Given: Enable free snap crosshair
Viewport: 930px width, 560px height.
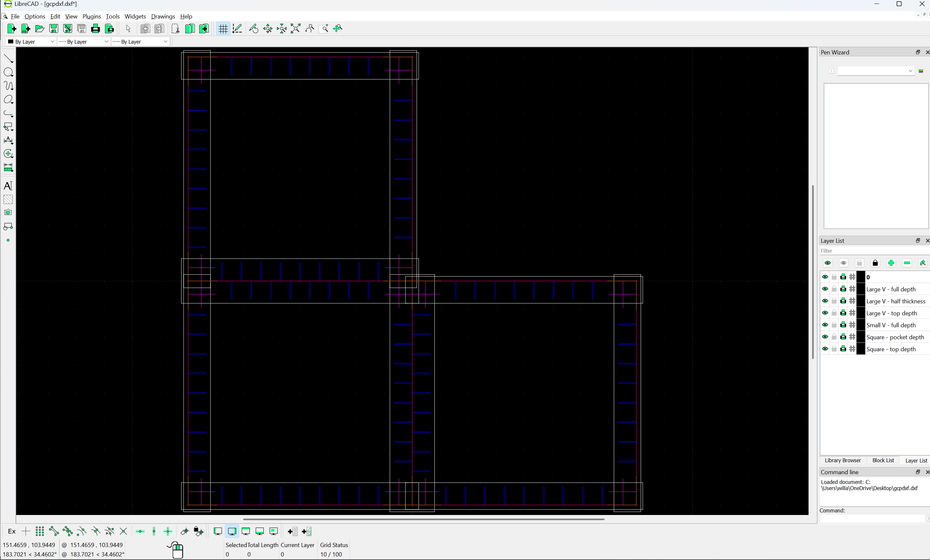Looking at the screenshot, I should (26, 531).
